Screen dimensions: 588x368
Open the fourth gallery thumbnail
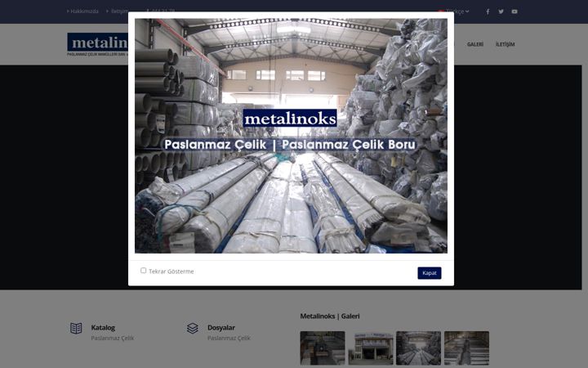click(x=466, y=348)
